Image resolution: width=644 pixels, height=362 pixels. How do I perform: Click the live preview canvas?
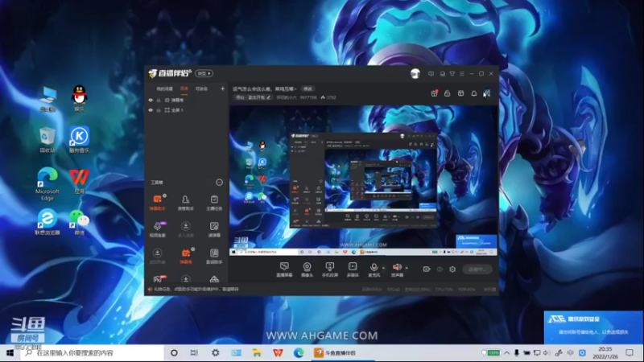(x=364, y=181)
